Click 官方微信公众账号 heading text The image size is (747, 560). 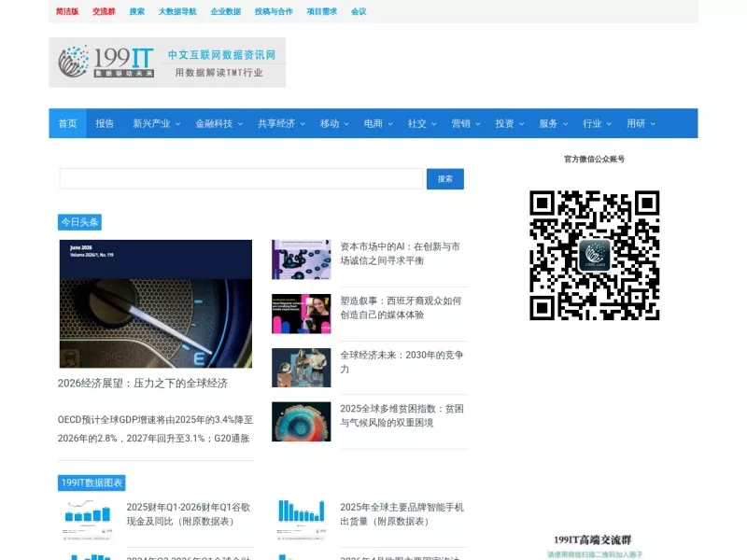click(x=594, y=159)
